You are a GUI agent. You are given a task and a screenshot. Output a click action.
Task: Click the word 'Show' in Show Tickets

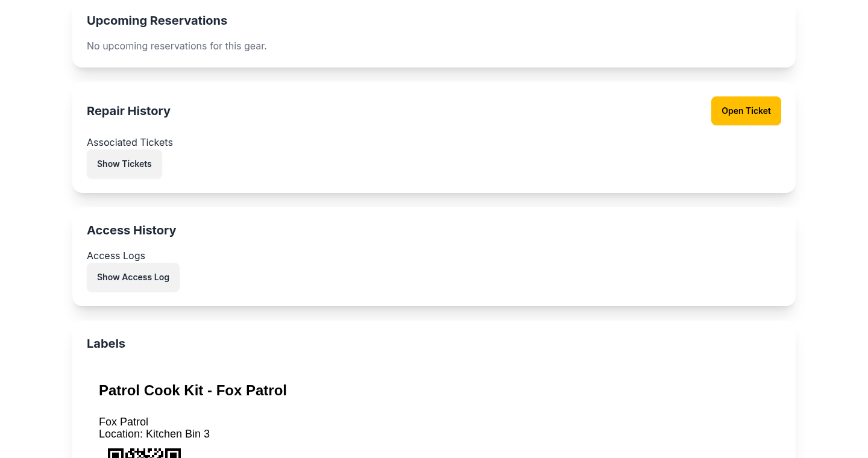click(108, 164)
